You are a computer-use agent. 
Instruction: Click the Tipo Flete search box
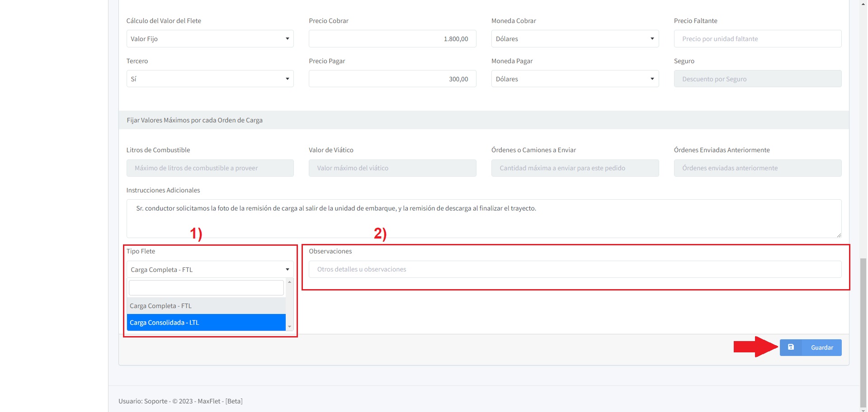pyautogui.click(x=206, y=288)
